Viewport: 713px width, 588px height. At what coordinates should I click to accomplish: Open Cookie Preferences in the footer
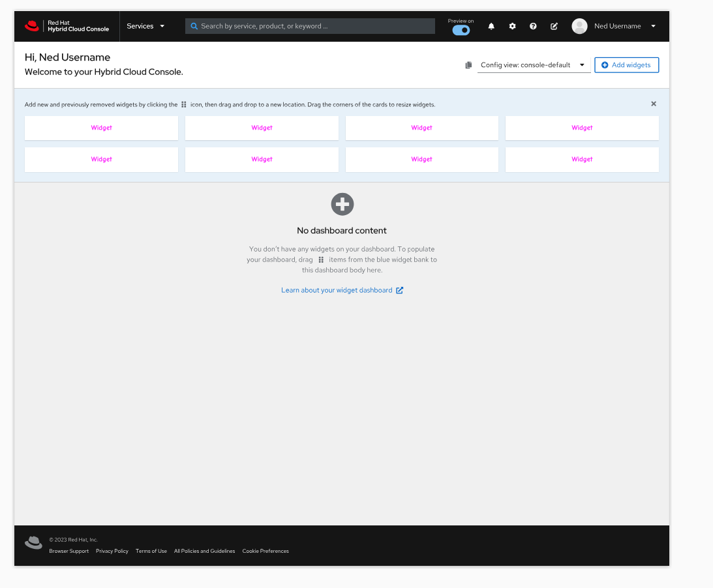pos(265,551)
